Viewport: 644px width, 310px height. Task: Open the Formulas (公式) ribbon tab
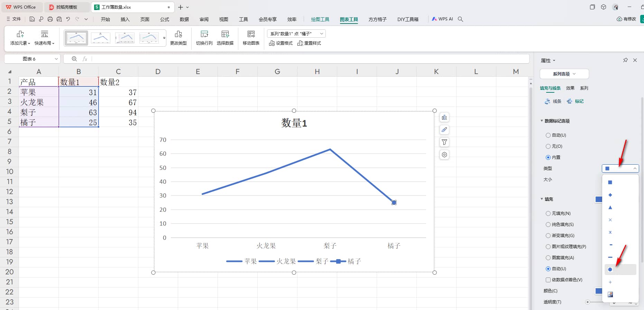pos(165,19)
